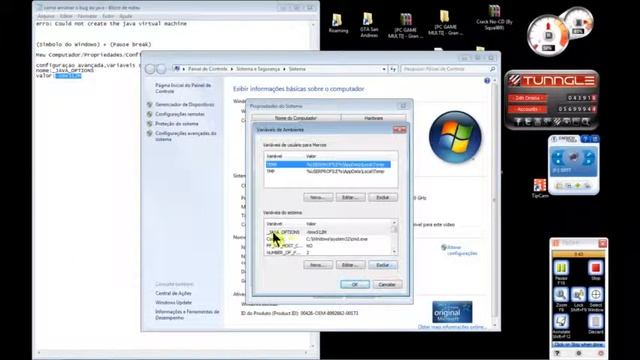Open Editar menu in Notepad

pyautogui.click(x=66, y=16)
